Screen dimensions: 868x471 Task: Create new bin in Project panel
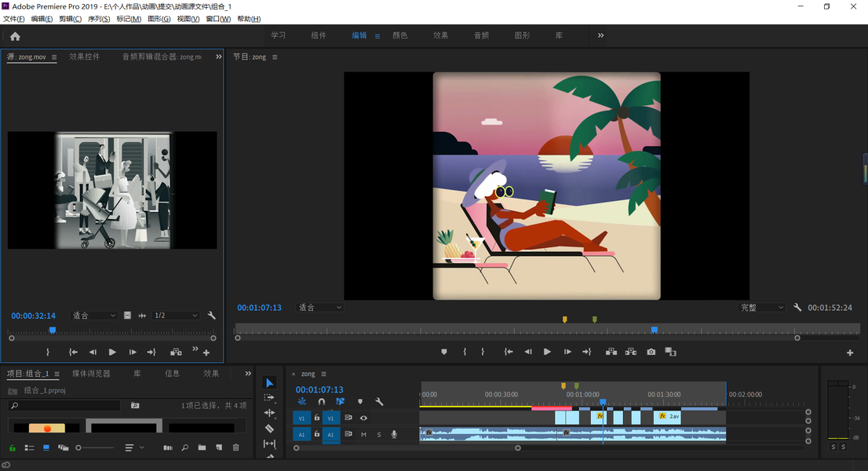(x=202, y=447)
